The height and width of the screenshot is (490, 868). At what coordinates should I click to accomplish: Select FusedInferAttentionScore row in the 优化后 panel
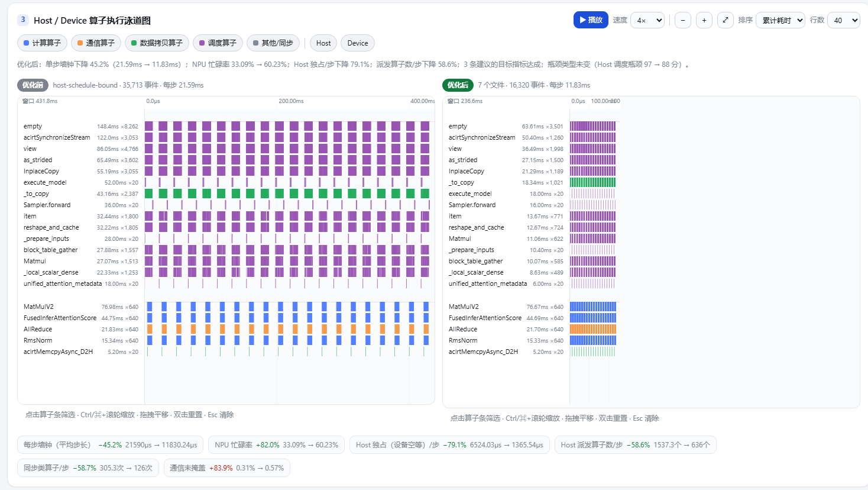pos(532,318)
